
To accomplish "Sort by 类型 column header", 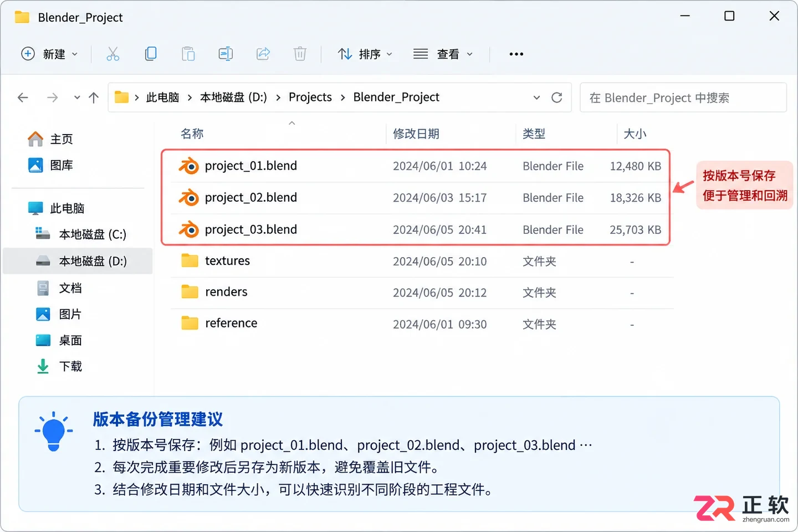I will 534,134.
